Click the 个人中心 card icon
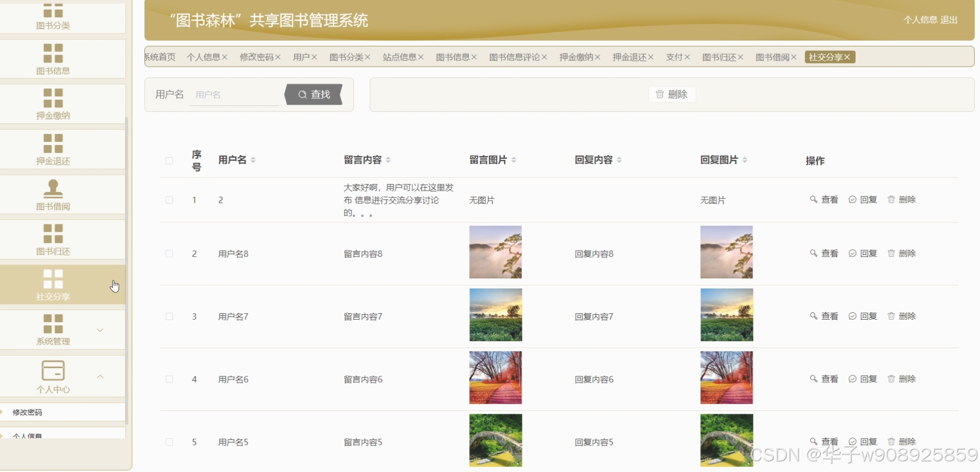The height and width of the screenshot is (472, 980). coord(53,370)
